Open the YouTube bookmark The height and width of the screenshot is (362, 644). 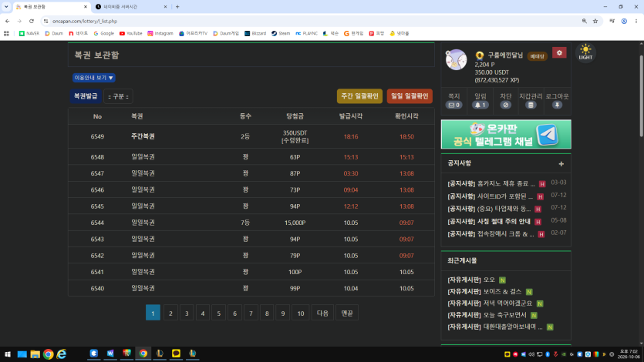pos(130,33)
